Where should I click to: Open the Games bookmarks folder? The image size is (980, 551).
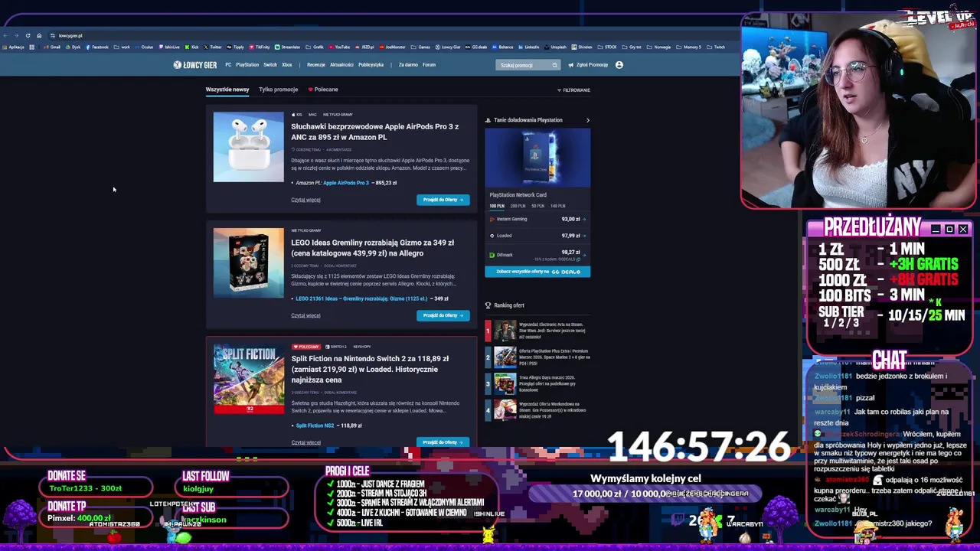click(420, 47)
